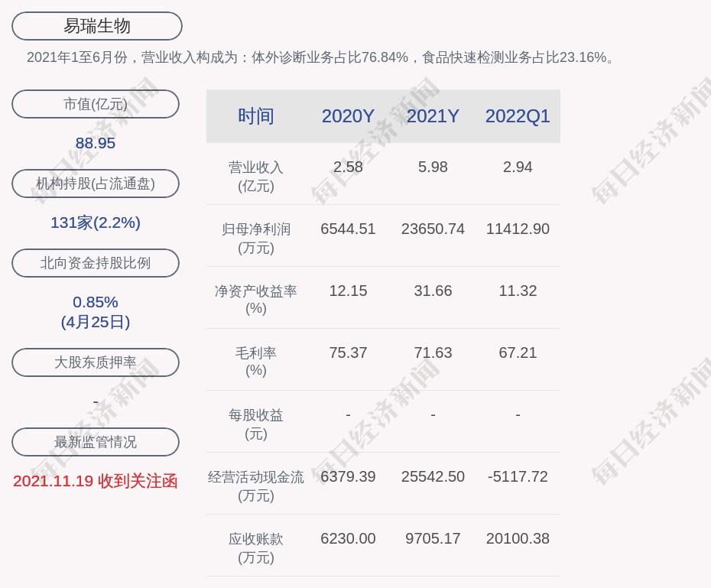The width and height of the screenshot is (711, 588).
Task: Click receivables value 20100.38
Action: pyautogui.click(x=518, y=538)
